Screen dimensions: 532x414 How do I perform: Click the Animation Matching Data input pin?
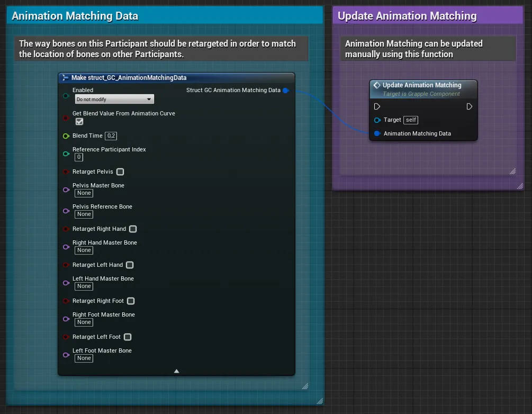(x=377, y=134)
